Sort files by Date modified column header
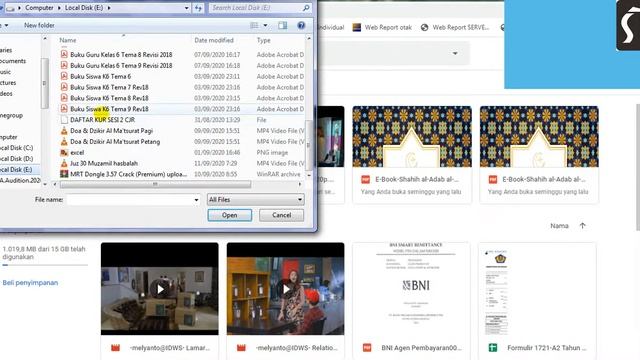This screenshot has height=360, width=640. (214, 40)
